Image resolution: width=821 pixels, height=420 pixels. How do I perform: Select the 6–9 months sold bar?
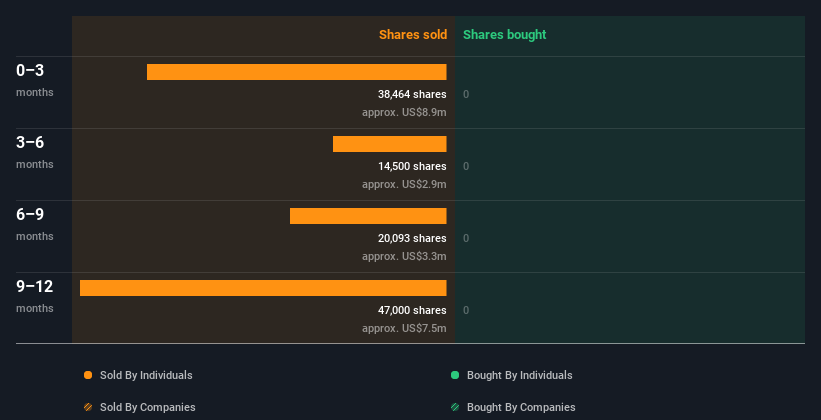pyautogui.click(x=368, y=216)
